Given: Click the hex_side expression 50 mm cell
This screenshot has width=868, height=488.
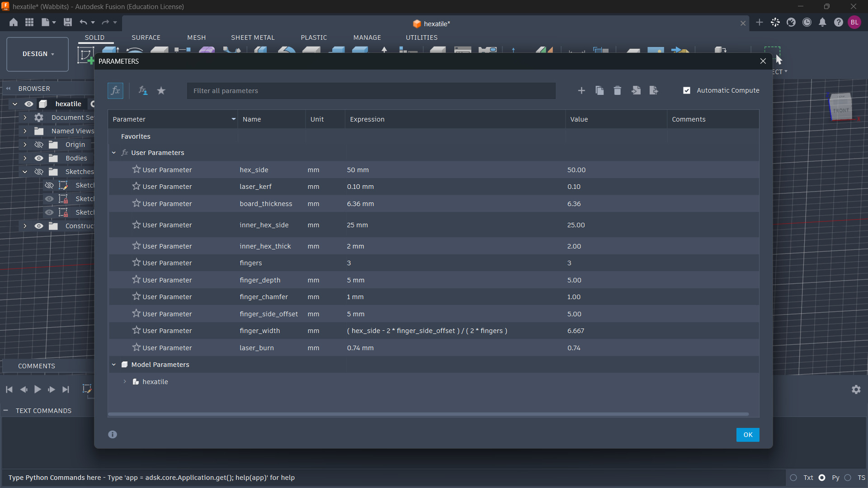Looking at the screenshot, I should [455, 170].
